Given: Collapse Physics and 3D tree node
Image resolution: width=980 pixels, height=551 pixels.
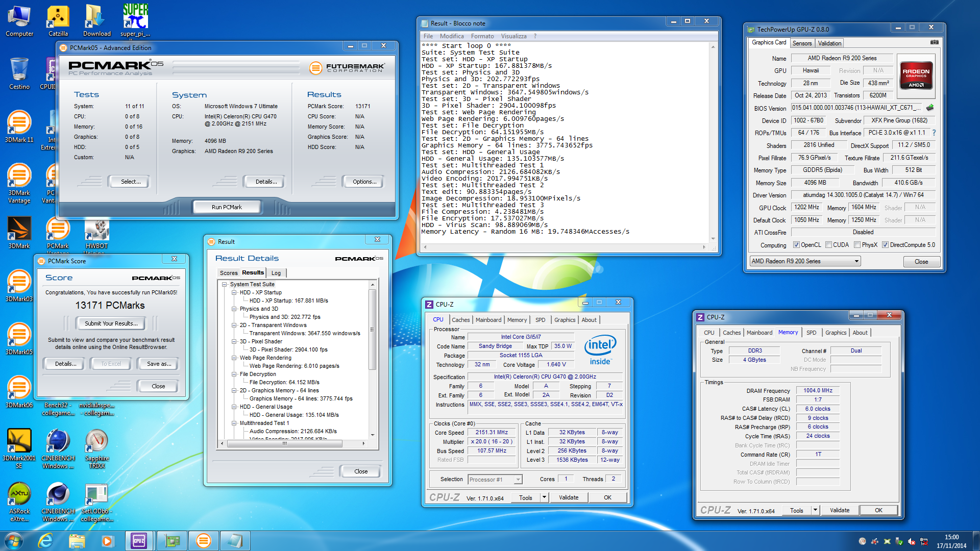Looking at the screenshot, I should (x=234, y=309).
